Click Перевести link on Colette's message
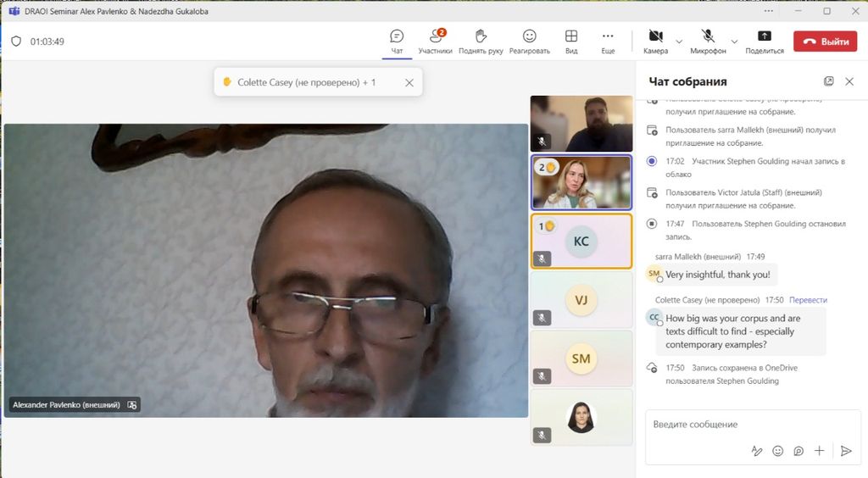Viewport: 868px width, 478px height. click(x=808, y=300)
